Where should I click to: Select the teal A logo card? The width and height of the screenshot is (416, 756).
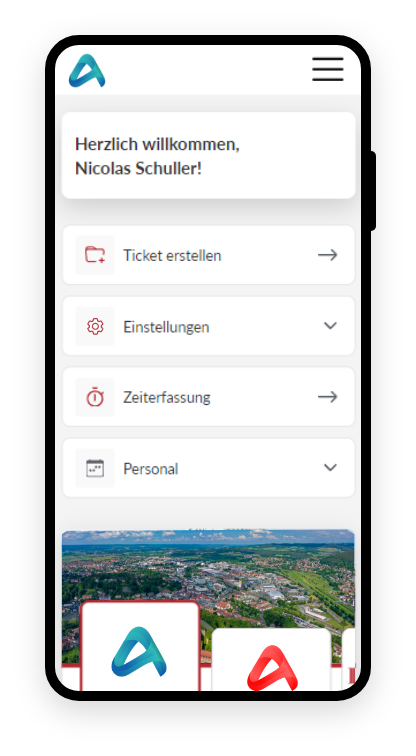(140, 646)
